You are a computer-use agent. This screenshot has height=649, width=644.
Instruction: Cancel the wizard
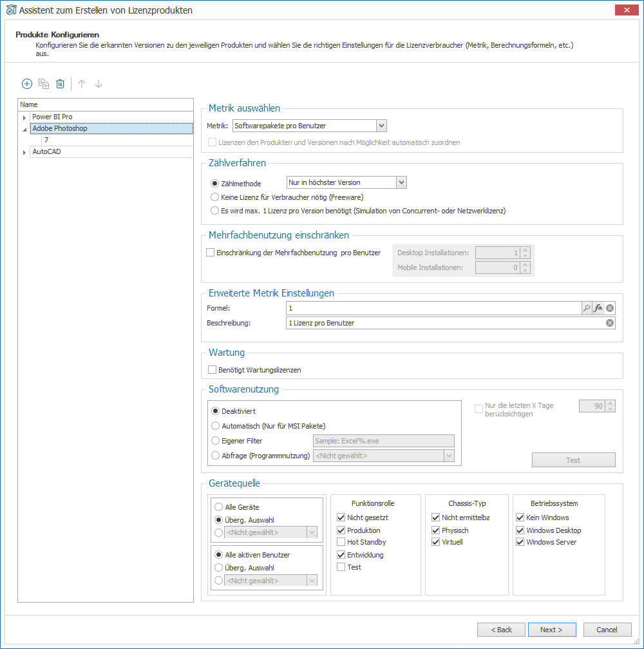607,630
